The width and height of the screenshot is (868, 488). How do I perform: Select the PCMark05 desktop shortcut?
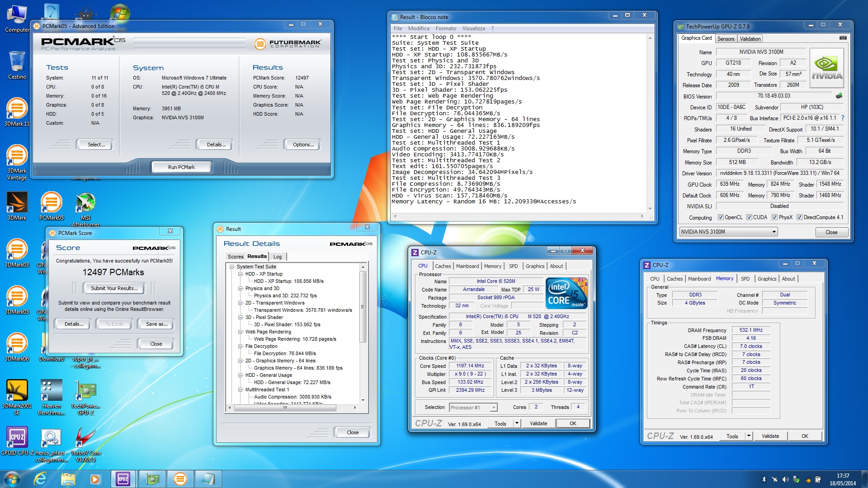(51, 206)
